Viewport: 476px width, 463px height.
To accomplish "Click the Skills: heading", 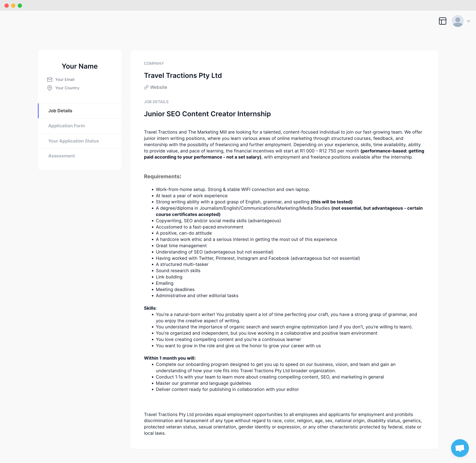I will (x=150, y=308).
